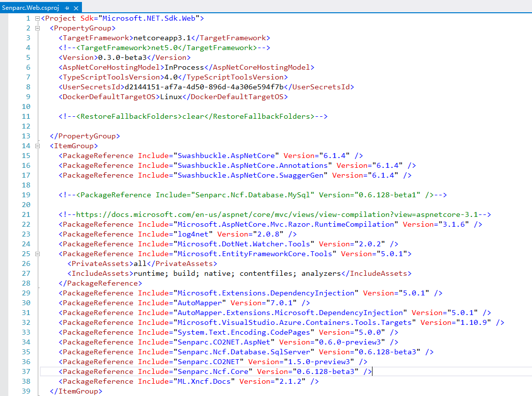The image size is (532, 396).
Task: Click the IncludeAssets value list
Action: 237,273
